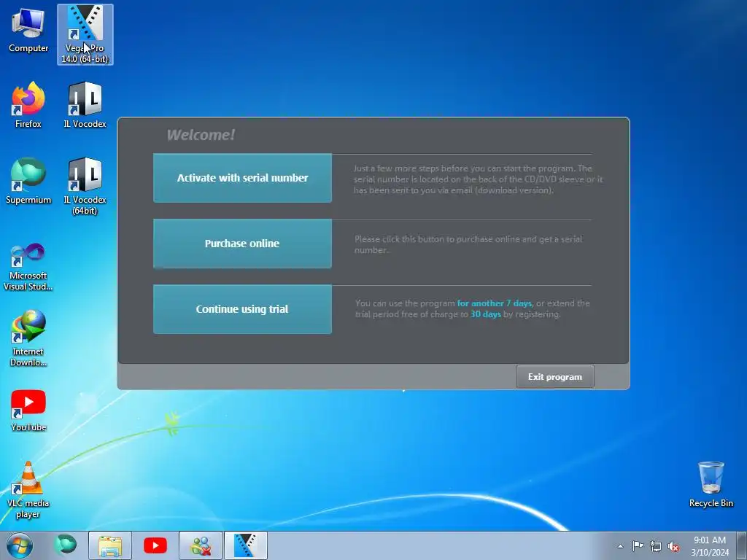Open the messenger people icon on taskbar
Viewport: 747px width, 560px height.
pos(201,545)
